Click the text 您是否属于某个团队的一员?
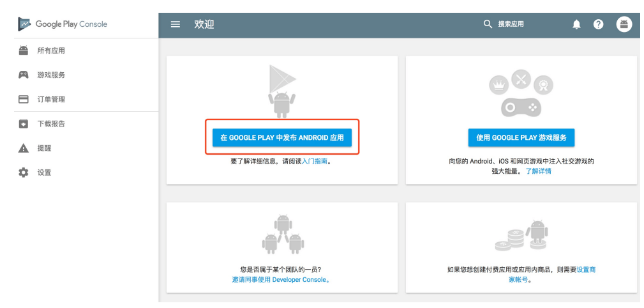This screenshot has width=644, height=308. [x=281, y=270]
